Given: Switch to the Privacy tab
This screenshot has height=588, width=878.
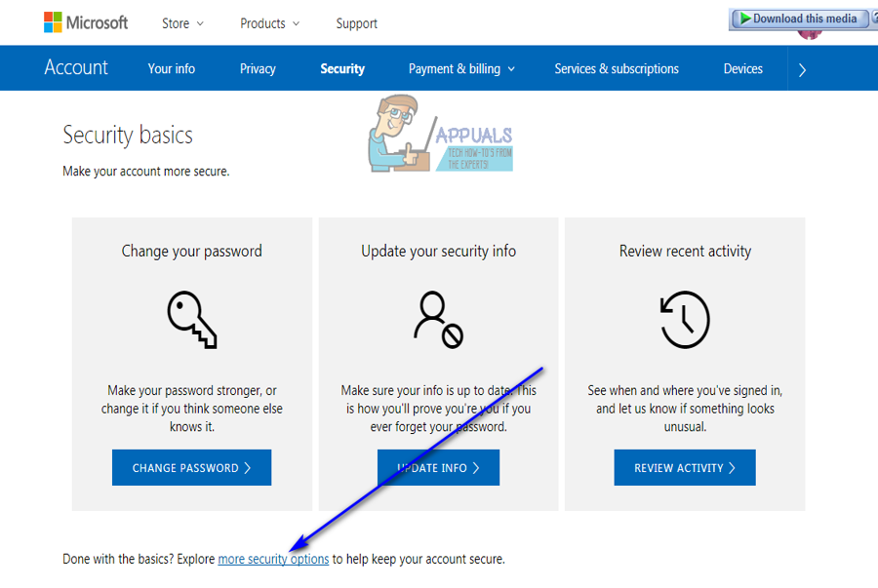Looking at the screenshot, I should coord(258,69).
